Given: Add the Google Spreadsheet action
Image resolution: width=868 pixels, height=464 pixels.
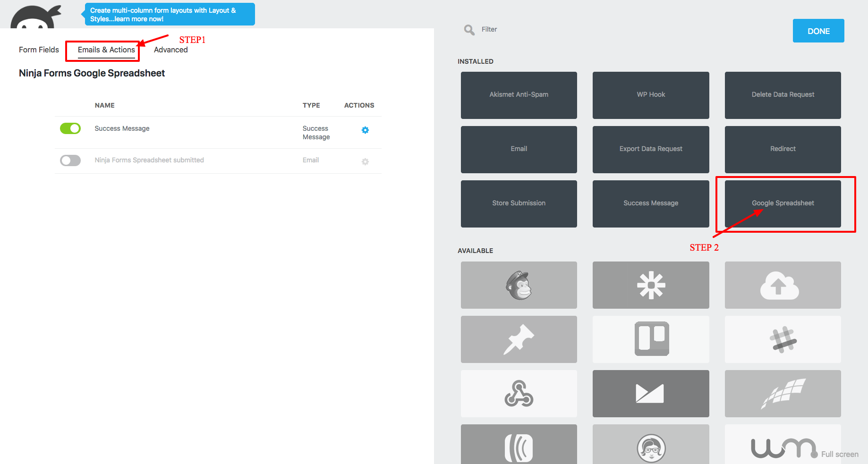Looking at the screenshot, I should coord(783,204).
